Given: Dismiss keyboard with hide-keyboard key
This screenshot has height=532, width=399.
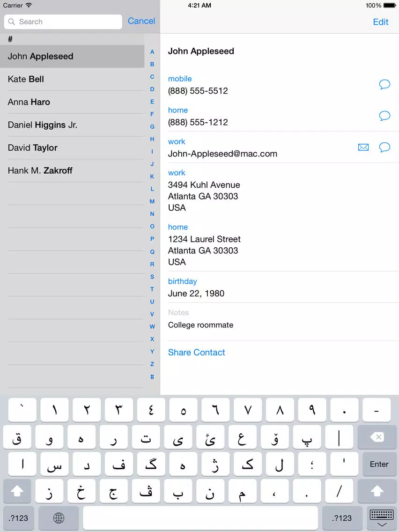Looking at the screenshot, I should [382, 518].
